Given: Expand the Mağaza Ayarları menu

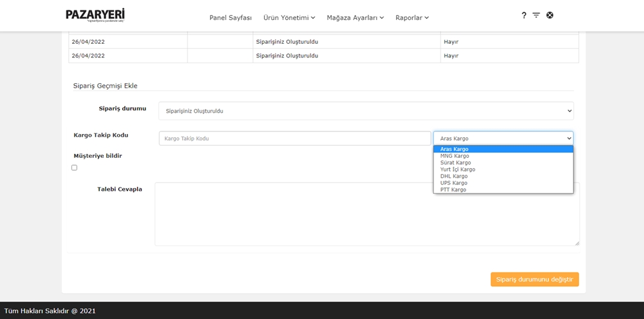Looking at the screenshot, I should (x=355, y=17).
